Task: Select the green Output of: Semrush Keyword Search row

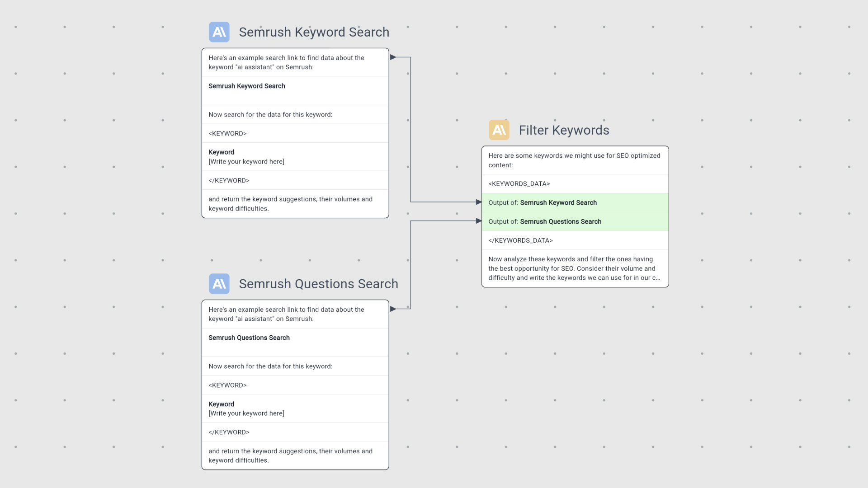Action: pyautogui.click(x=575, y=202)
